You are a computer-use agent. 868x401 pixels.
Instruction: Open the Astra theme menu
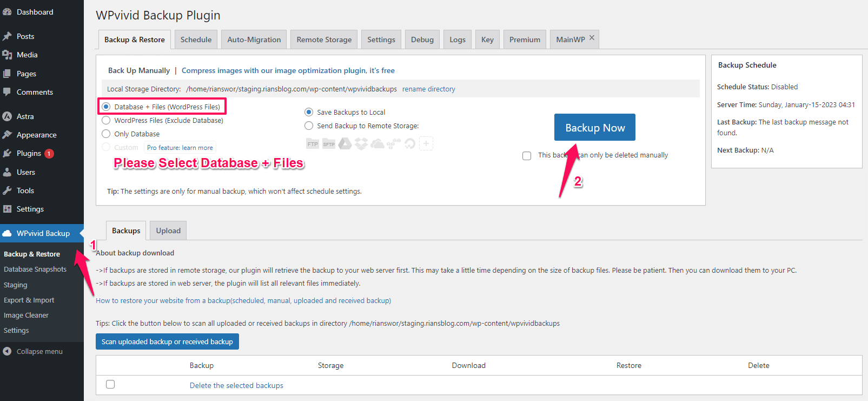(x=25, y=116)
